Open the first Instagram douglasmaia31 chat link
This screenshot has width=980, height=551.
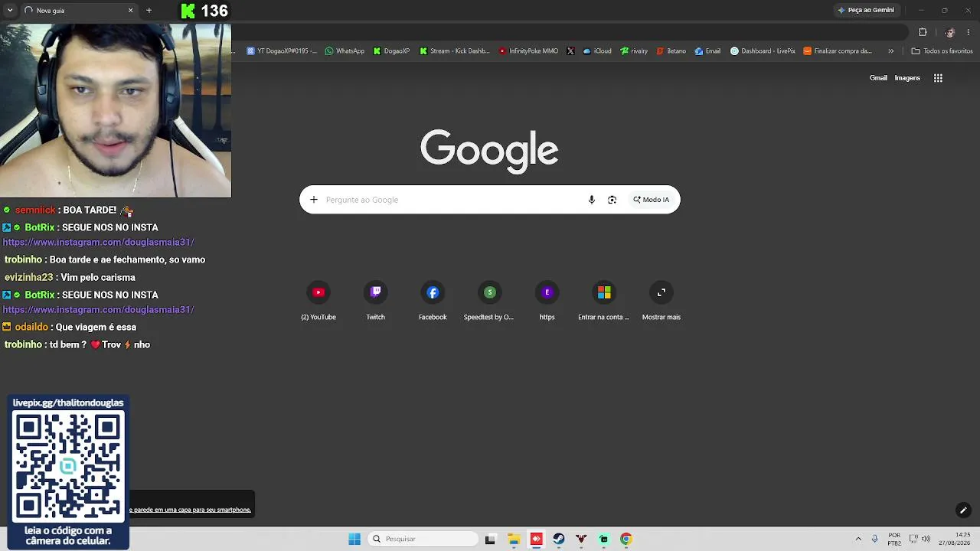(x=99, y=243)
